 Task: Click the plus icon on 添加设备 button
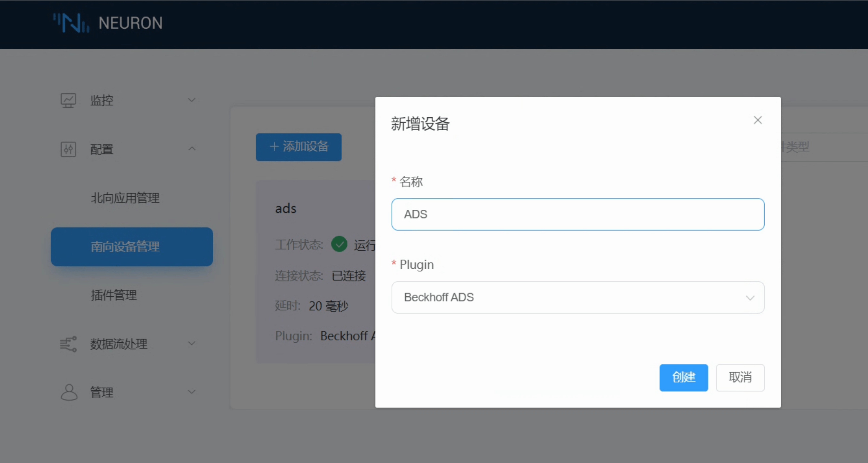[274, 147]
